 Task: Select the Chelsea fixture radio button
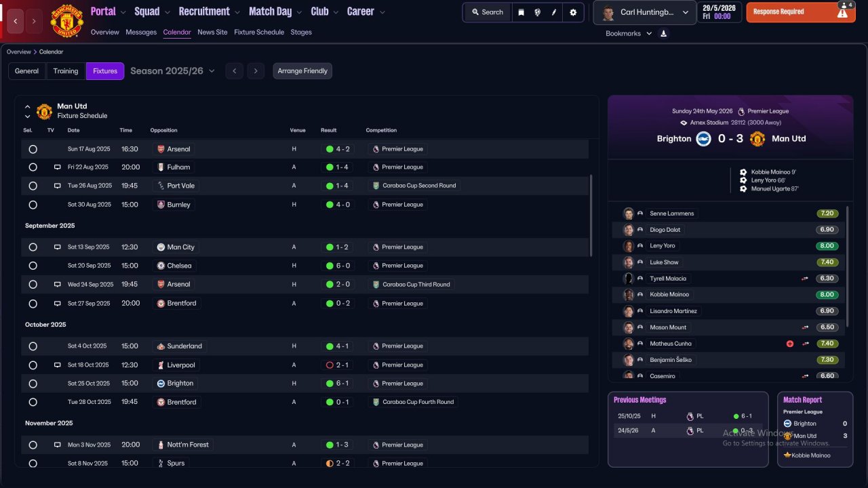[x=33, y=266]
